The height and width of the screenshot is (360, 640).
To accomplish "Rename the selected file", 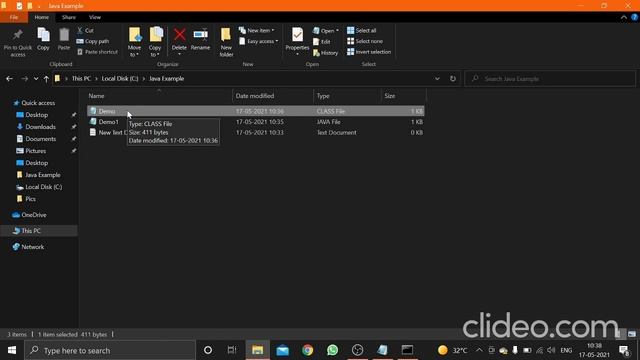I will [x=200, y=39].
